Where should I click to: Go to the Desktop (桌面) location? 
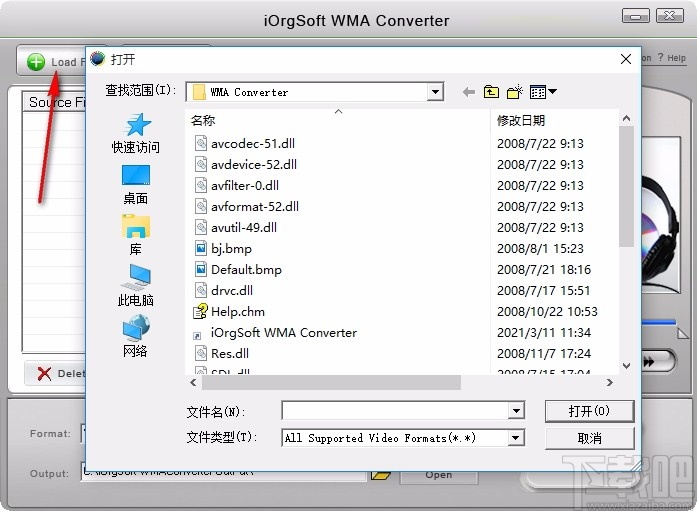point(136,185)
